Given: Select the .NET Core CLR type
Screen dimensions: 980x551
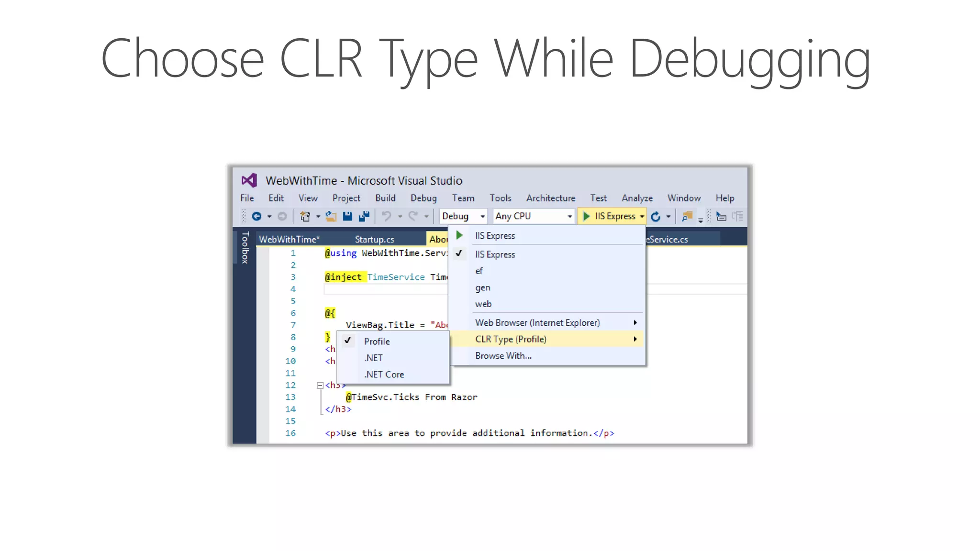Looking at the screenshot, I should pos(384,375).
